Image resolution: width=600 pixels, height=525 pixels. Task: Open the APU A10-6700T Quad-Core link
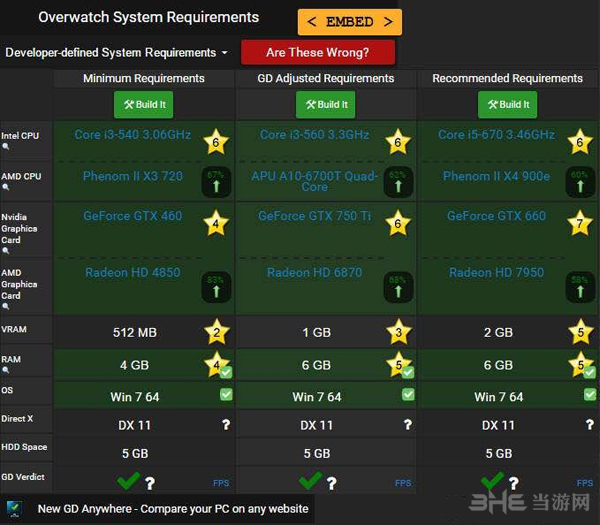click(315, 181)
